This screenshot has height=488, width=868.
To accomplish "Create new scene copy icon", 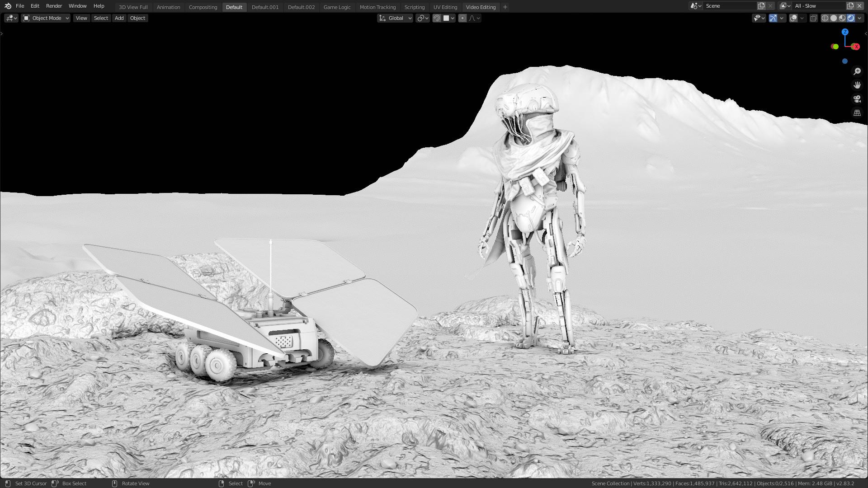I will 761,6.
